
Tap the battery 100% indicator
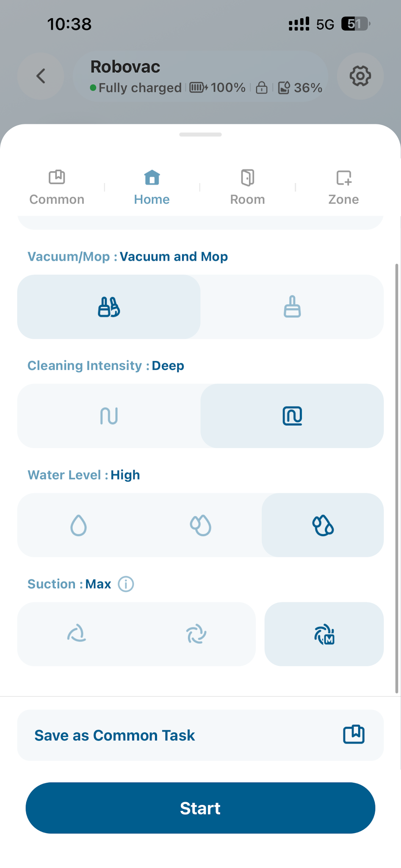(x=218, y=88)
